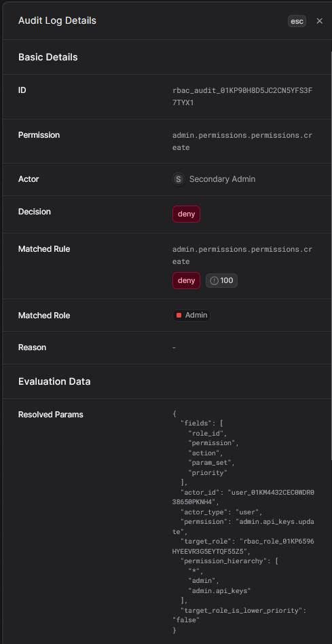
Task: Select the "role_id" field in JSON
Action: click(x=207, y=434)
